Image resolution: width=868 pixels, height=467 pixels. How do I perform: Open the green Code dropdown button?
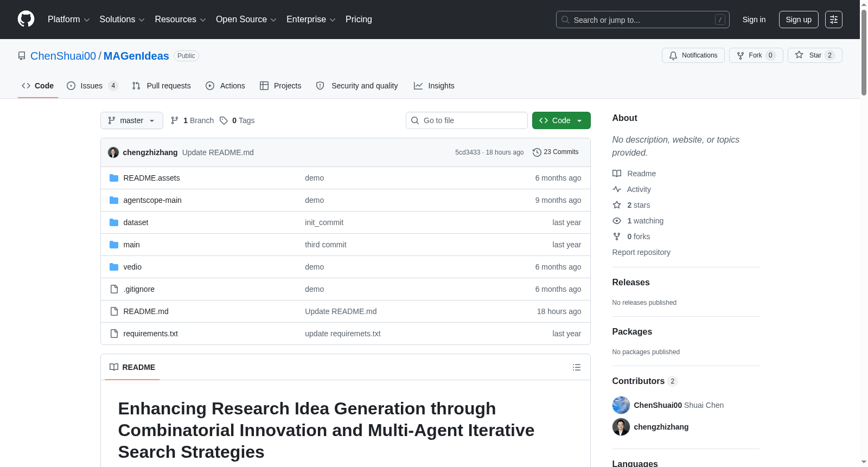point(561,120)
